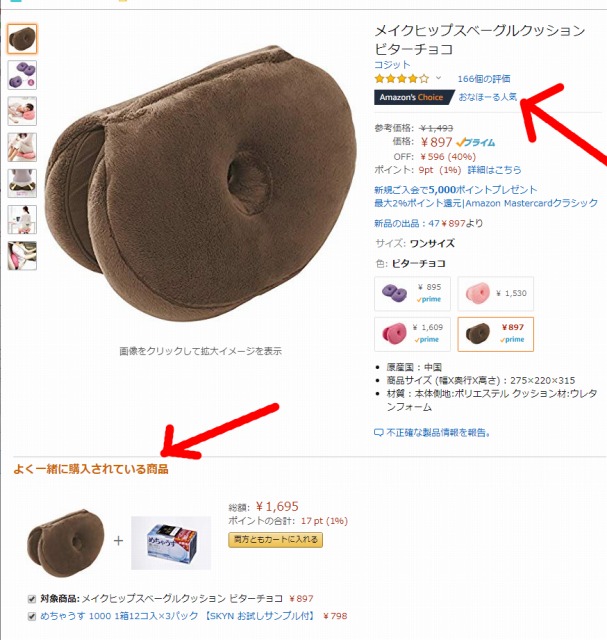607x640 pixels.
Task: Open 新品の出品 new offers link
Action: [429, 223]
